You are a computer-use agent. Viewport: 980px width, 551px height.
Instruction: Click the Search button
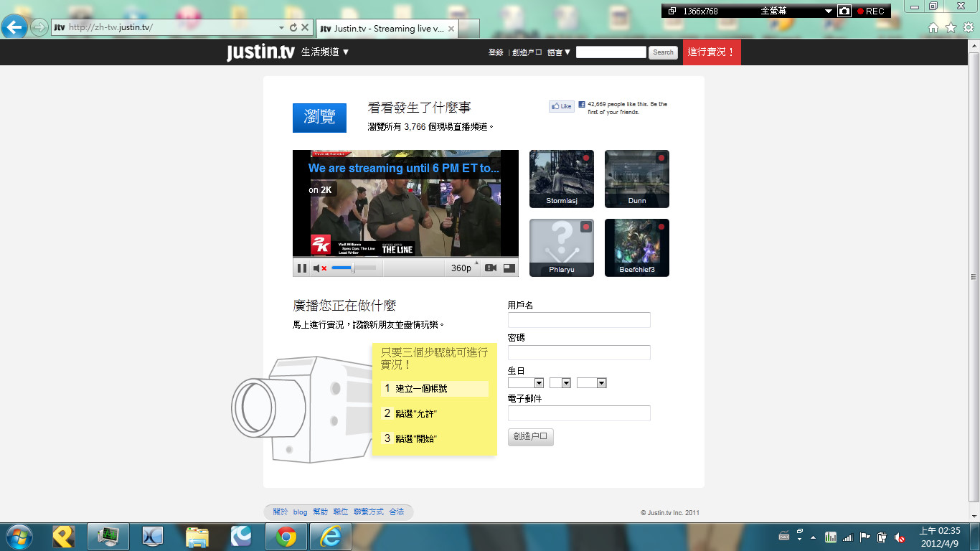[663, 52]
